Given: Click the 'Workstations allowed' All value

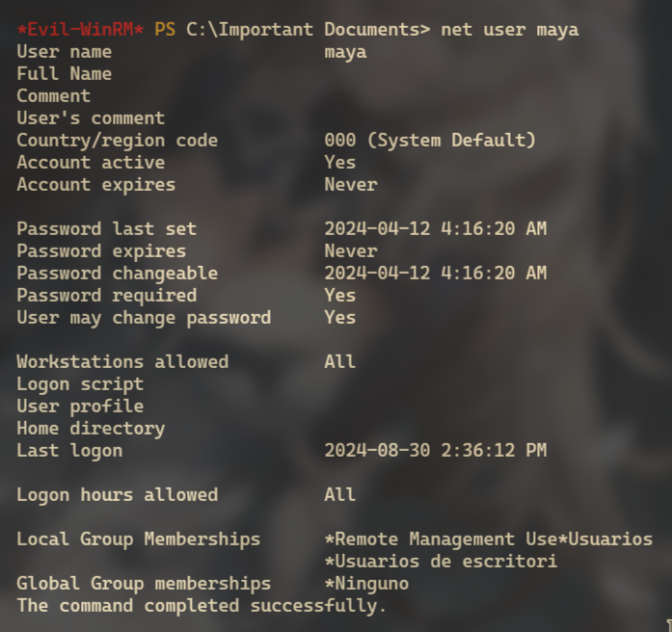Looking at the screenshot, I should (x=340, y=362).
